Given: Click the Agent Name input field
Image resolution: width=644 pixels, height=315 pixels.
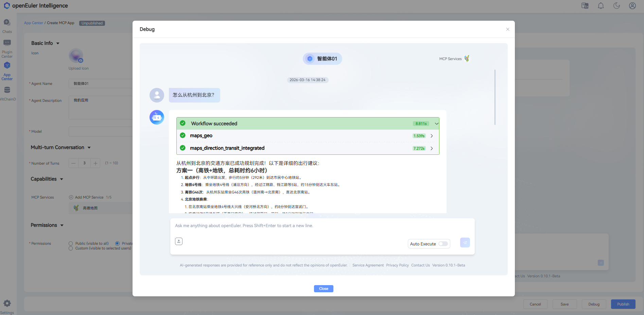Looking at the screenshot, I should pos(101,84).
